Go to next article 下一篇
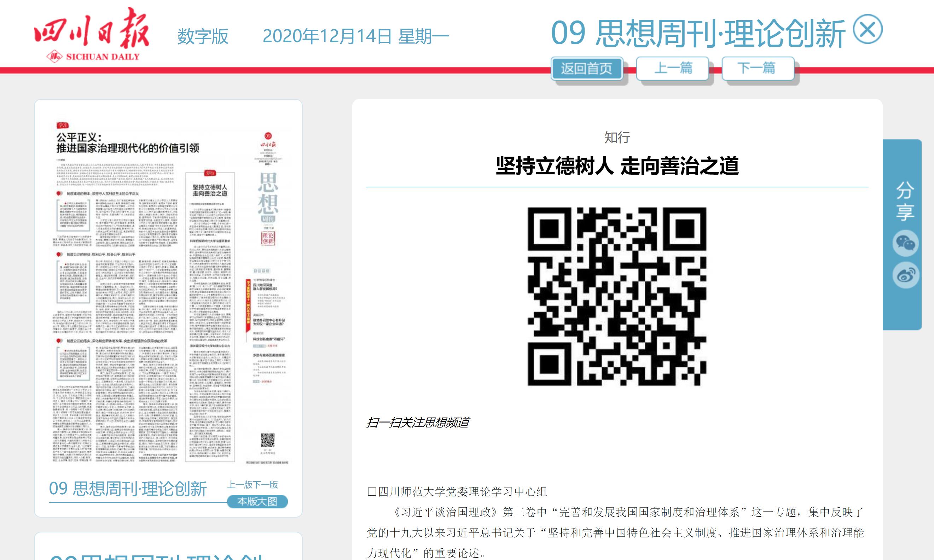Screen dimensions: 934x560 pos(758,68)
